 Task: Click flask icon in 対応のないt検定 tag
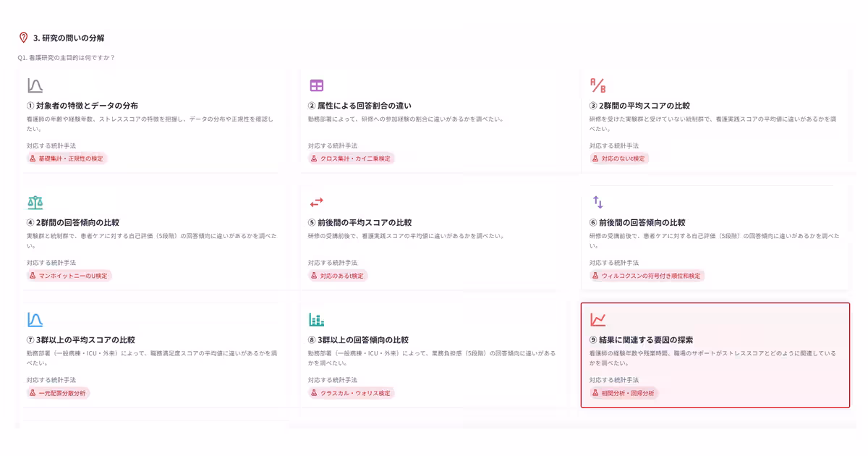[595, 159]
